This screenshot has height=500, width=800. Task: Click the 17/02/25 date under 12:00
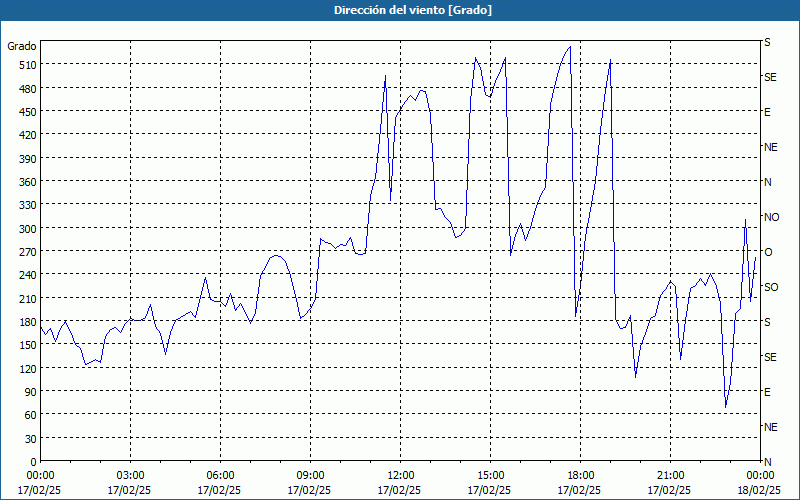pyautogui.click(x=399, y=490)
